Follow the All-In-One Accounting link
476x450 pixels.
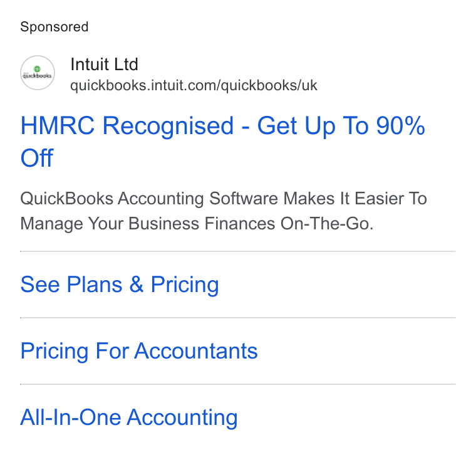129,417
